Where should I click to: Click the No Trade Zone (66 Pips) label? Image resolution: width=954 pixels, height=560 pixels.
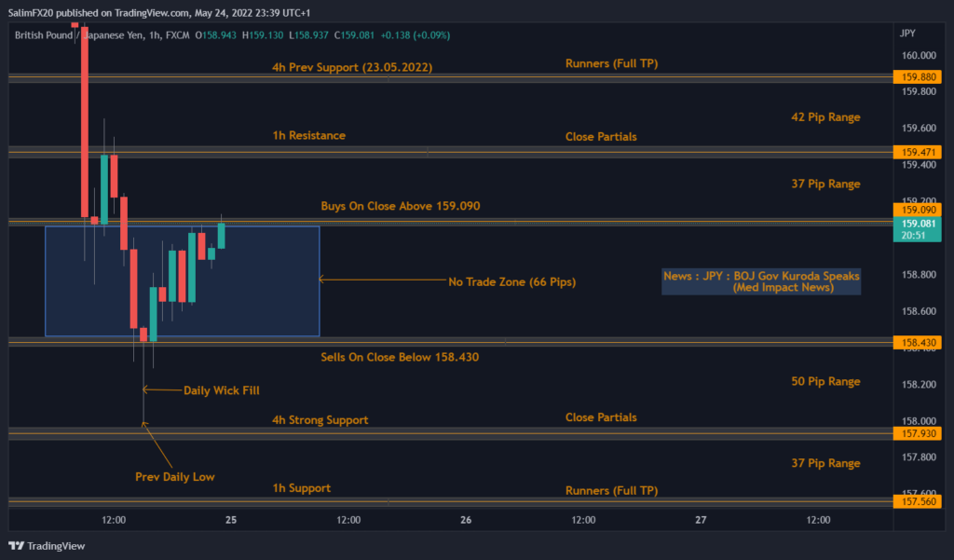click(511, 281)
